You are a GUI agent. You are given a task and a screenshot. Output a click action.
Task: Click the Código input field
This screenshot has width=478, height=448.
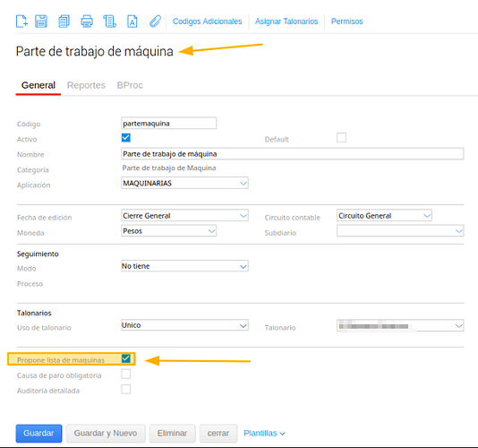168,123
